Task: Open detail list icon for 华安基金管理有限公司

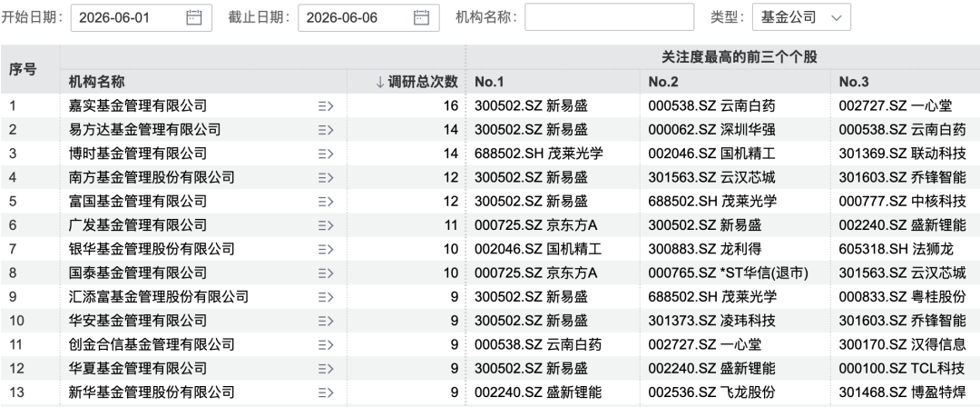Action: tap(326, 321)
